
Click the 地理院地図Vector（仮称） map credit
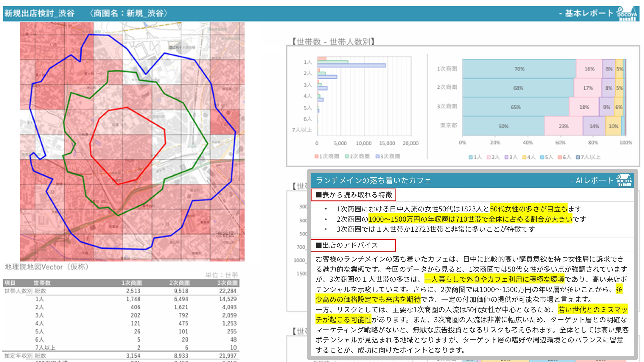(x=47, y=267)
